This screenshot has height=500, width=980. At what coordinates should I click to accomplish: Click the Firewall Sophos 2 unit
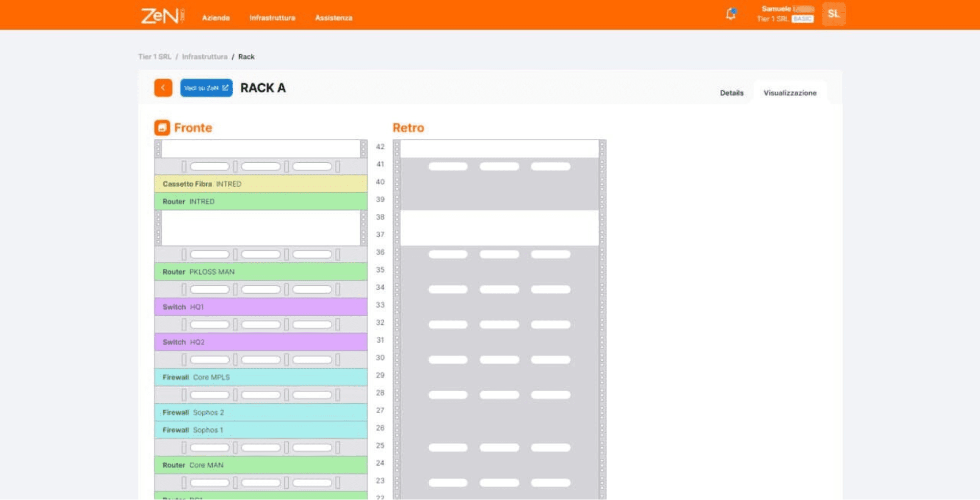pos(261,413)
